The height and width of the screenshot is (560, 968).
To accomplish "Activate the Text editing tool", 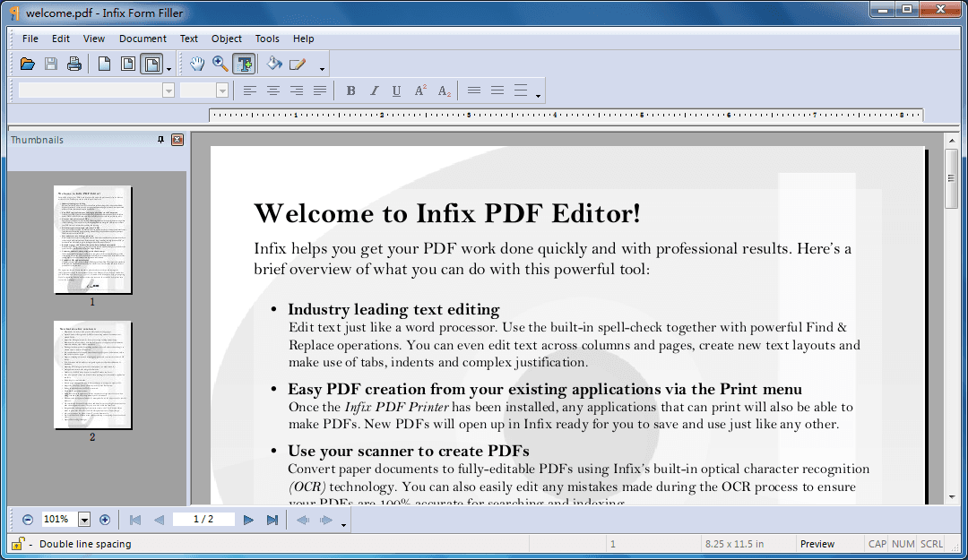I will (243, 64).
